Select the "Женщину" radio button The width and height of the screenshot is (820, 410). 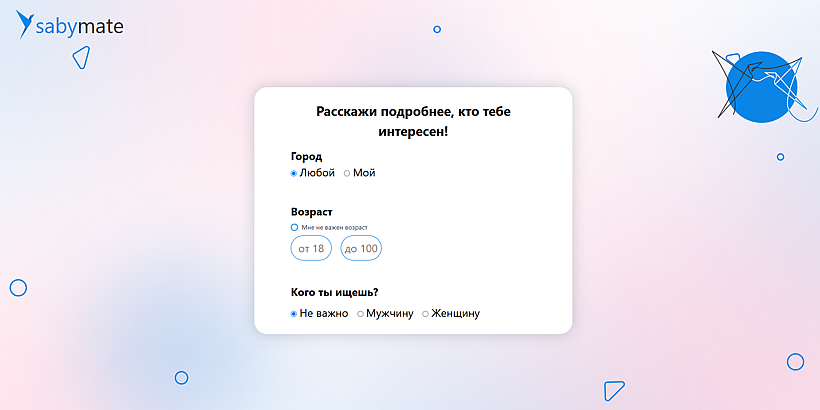(425, 314)
